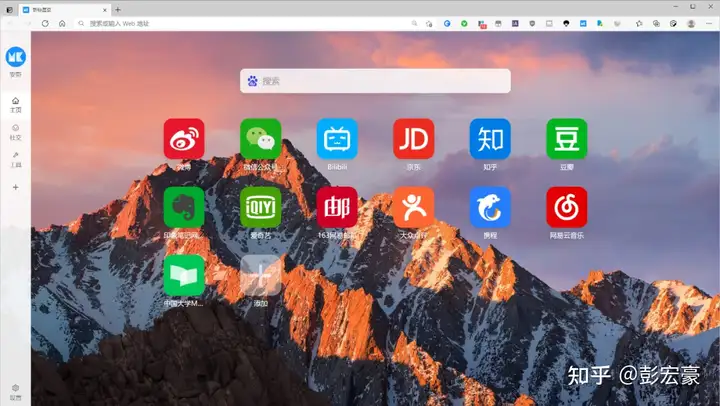Click the browser home button
This screenshot has width=720, height=406.
click(62, 23)
